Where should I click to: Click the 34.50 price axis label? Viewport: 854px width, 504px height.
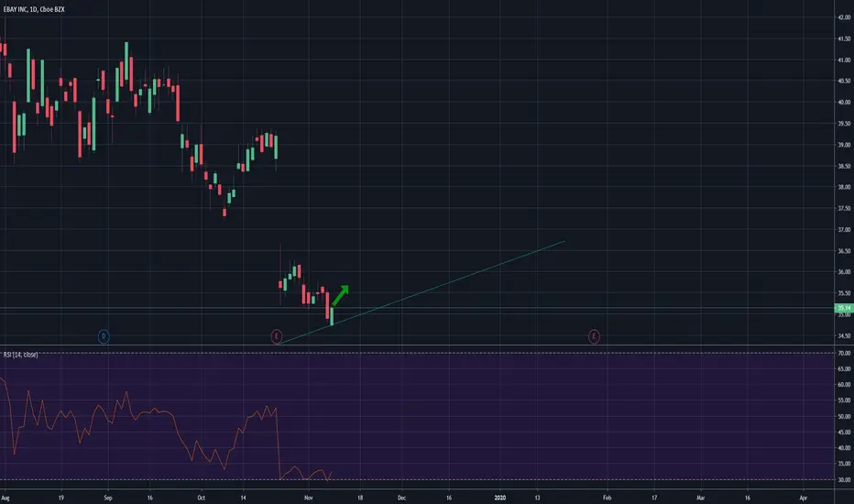[x=844, y=336]
